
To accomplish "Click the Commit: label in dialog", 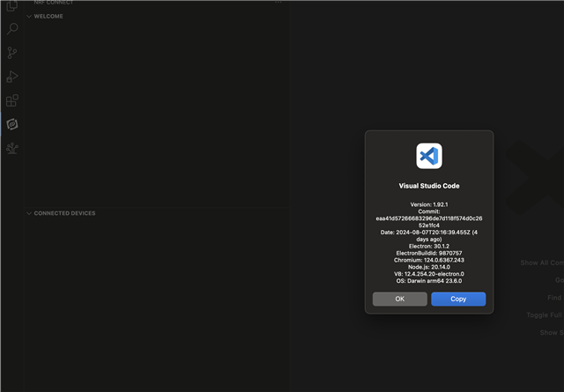I will click(429, 211).
